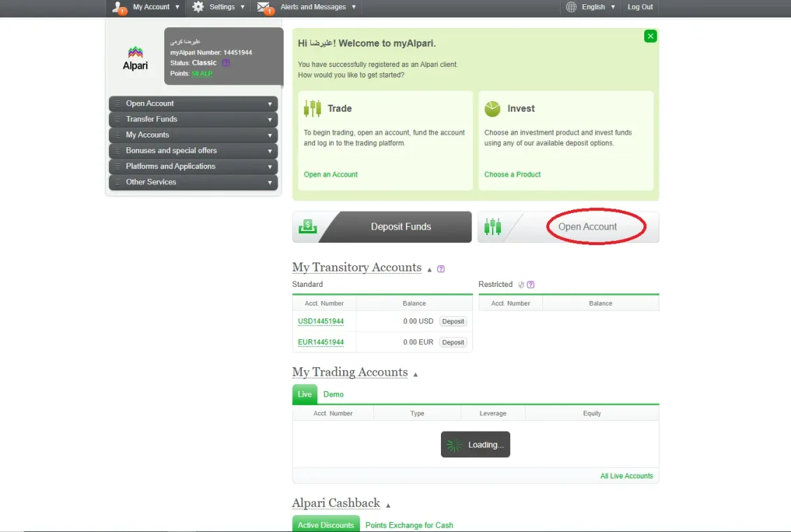The width and height of the screenshot is (791, 532).
Task: Expand Platforms and Applications menu
Action: pyautogui.click(x=194, y=166)
